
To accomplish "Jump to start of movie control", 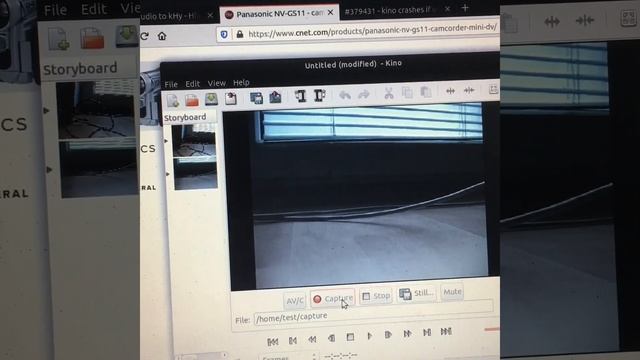I will [x=273, y=342].
